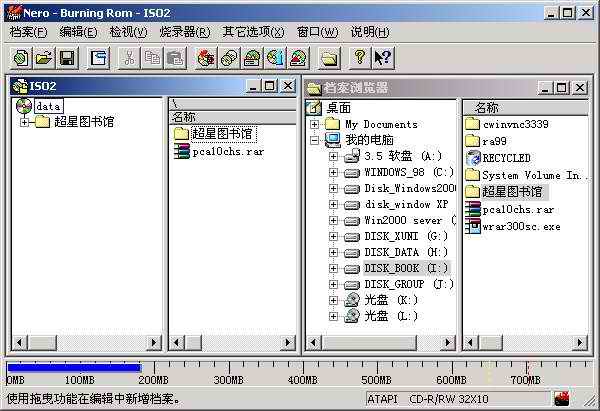Viewport: 600px width, 411px height.
Task: Click the pca10chs.rar archive icon in ISO2 list
Action: click(x=182, y=152)
